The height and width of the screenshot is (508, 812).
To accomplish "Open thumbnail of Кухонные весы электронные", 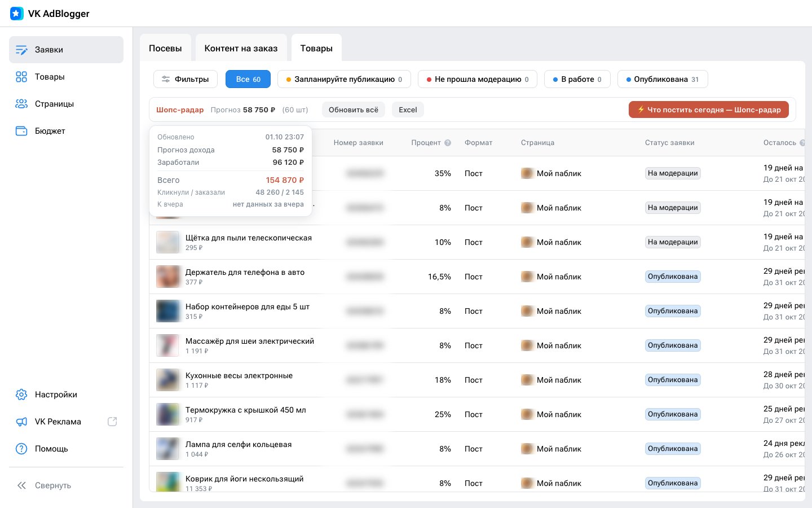I will [168, 380].
